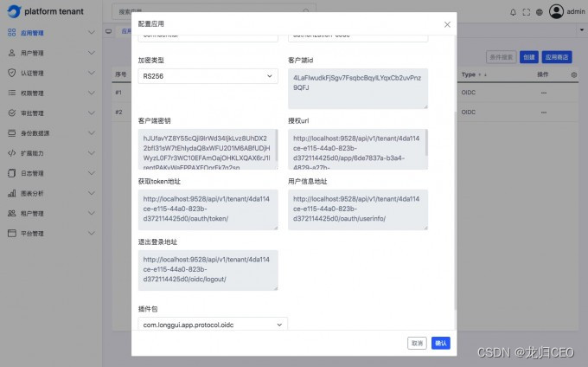Toggle fullscreen with the expand icon
Viewport: 588px width, 367px height.
(526, 12)
